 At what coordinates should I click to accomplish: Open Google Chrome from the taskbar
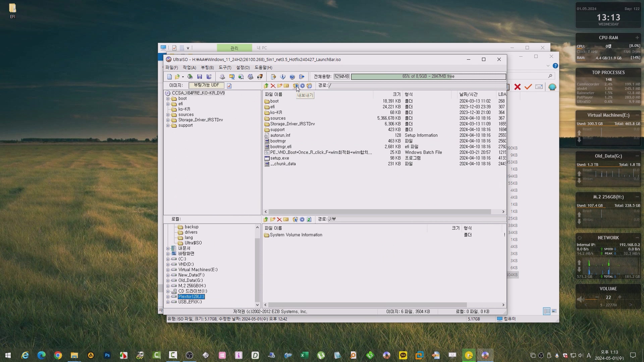(x=58, y=355)
